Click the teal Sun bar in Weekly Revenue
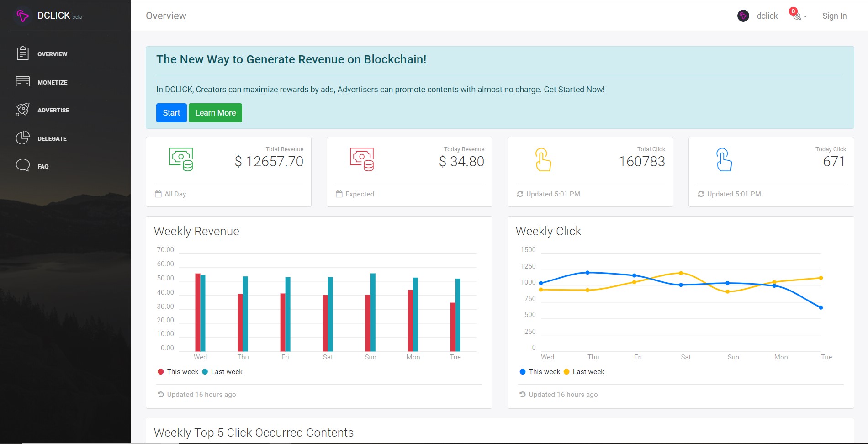868x444 pixels. click(373, 312)
